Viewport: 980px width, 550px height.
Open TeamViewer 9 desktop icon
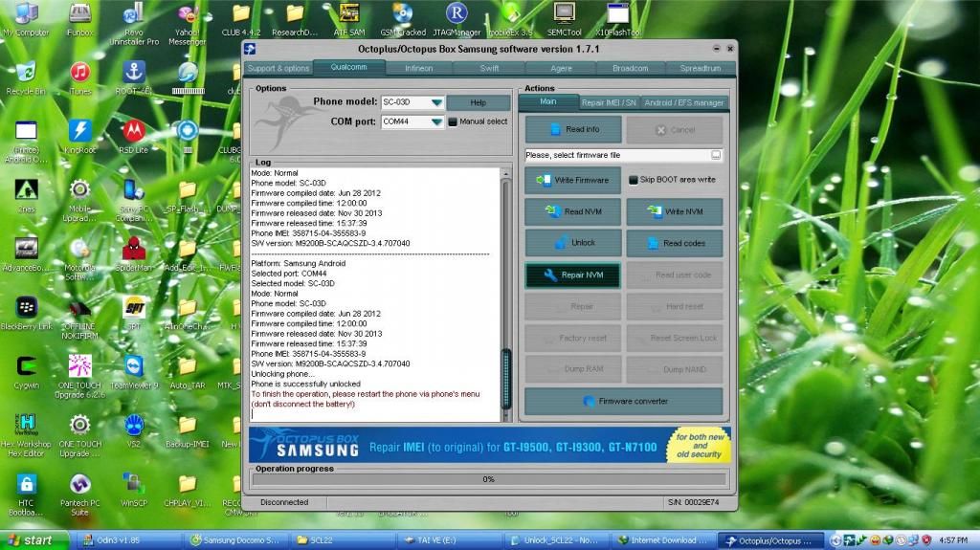click(x=134, y=372)
